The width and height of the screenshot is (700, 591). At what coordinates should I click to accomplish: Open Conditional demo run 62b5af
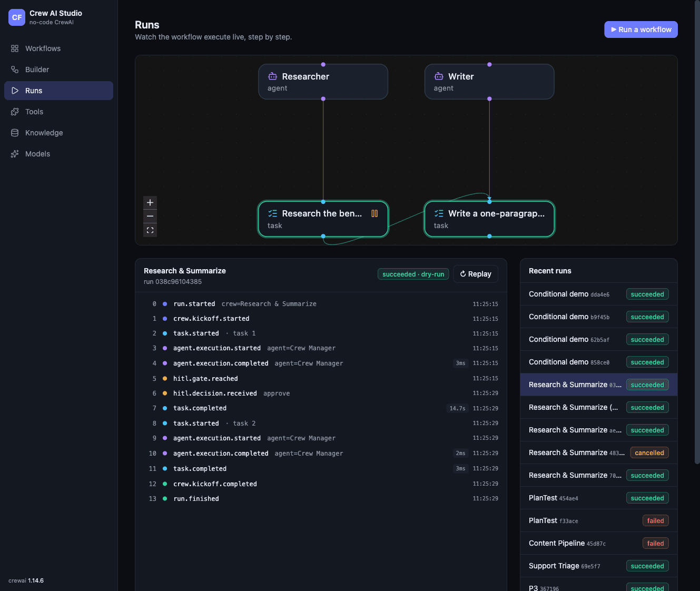(x=598, y=339)
